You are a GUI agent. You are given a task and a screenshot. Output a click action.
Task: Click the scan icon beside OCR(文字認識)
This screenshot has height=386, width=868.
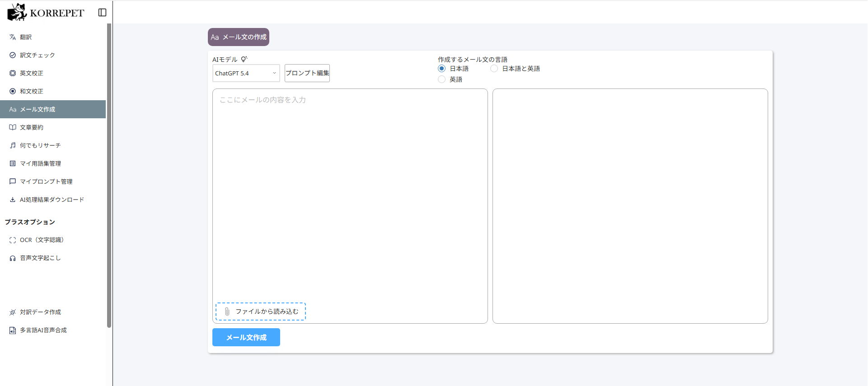[13, 240]
